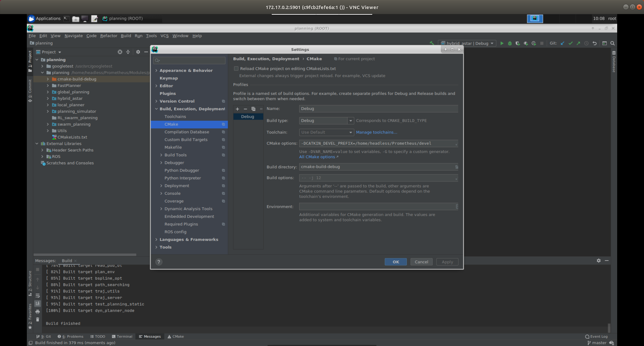This screenshot has width=644, height=346.
Task: Expand Appearance & Behavior settings node
Action: tap(156, 70)
